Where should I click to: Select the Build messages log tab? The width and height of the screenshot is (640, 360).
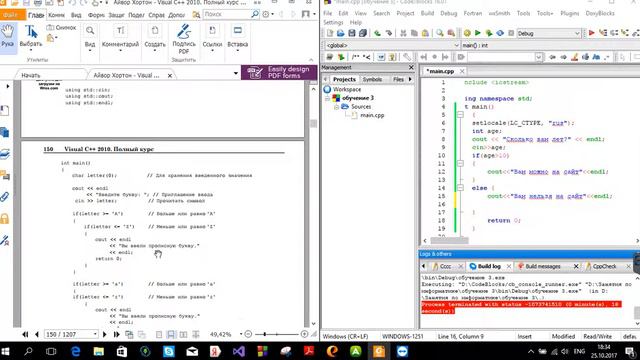pos(542,266)
